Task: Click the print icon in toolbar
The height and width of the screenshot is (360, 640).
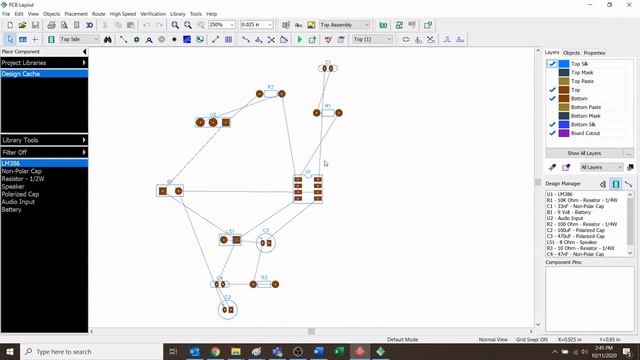Action: [51, 25]
